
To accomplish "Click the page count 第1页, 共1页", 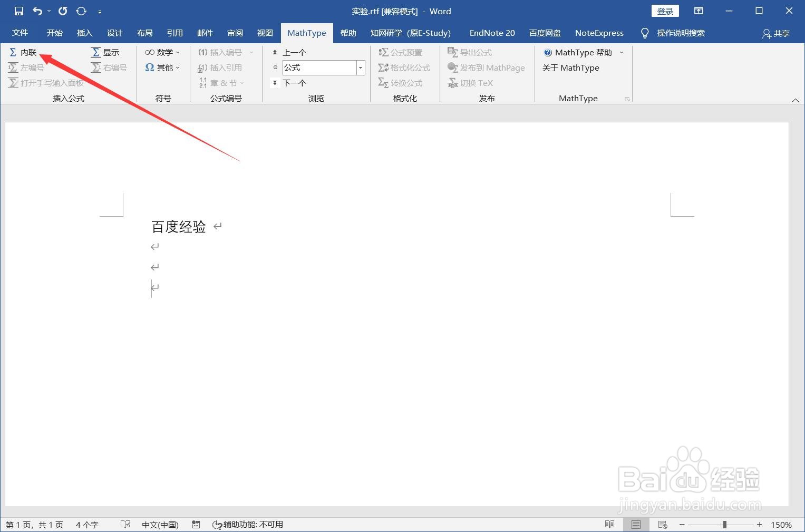I will click(x=34, y=525).
